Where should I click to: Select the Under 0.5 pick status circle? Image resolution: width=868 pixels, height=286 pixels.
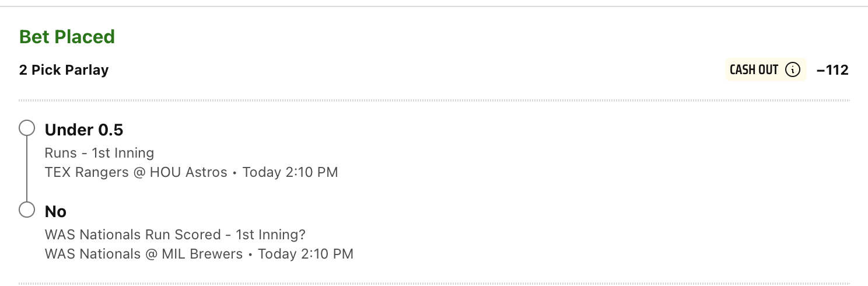coord(27,128)
